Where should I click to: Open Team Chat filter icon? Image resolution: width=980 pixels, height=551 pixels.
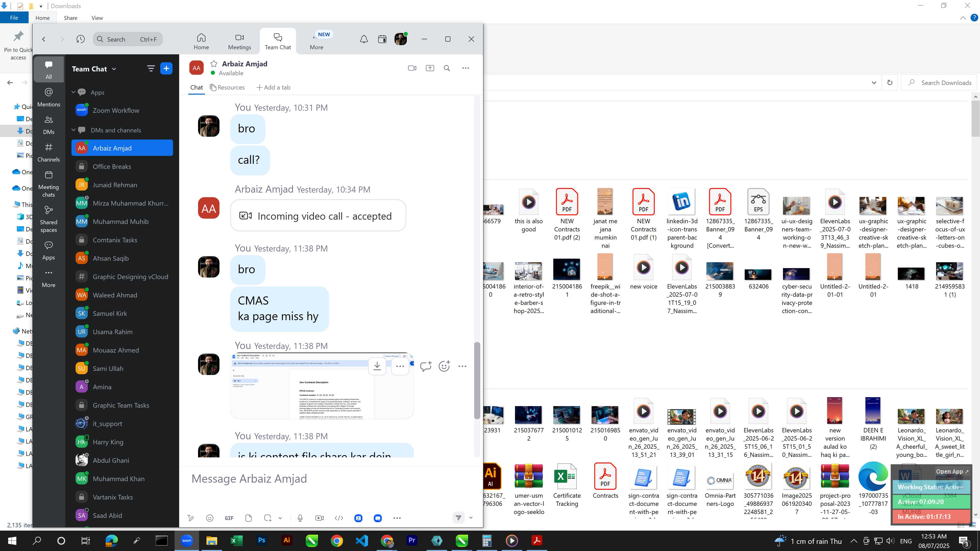point(151,68)
